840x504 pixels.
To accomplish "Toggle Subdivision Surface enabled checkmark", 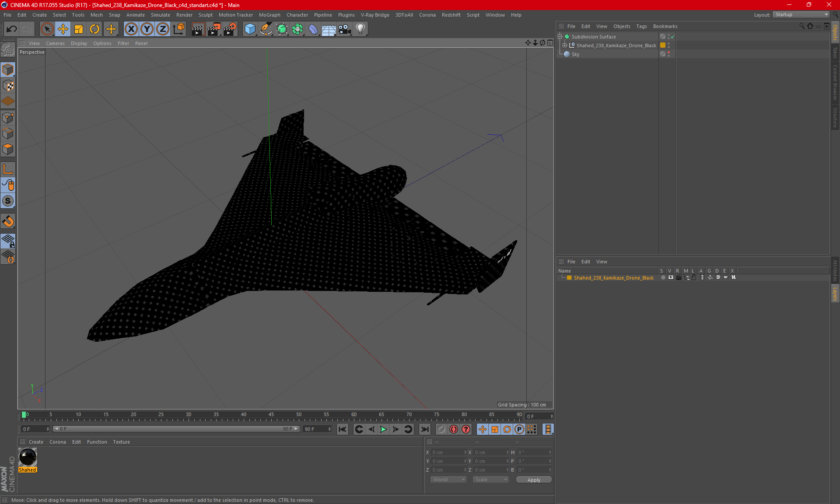I will tap(672, 37).
